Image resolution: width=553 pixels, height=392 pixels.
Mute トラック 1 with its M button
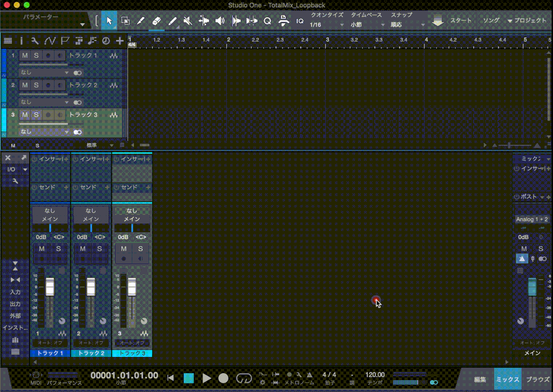[25, 55]
